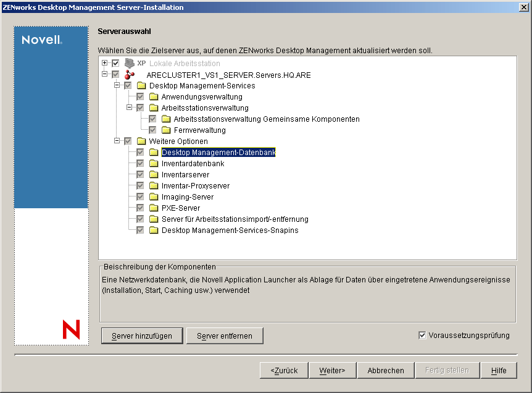Click the folder icon next to Fernverwaltung
This screenshot has width=532, height=393.
[165, 129]
